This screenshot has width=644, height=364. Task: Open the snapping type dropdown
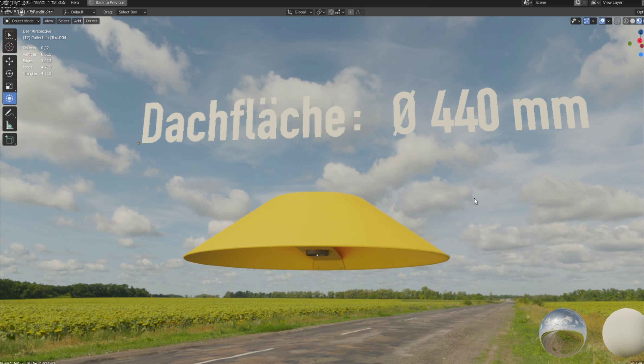[x=340, y=12]
